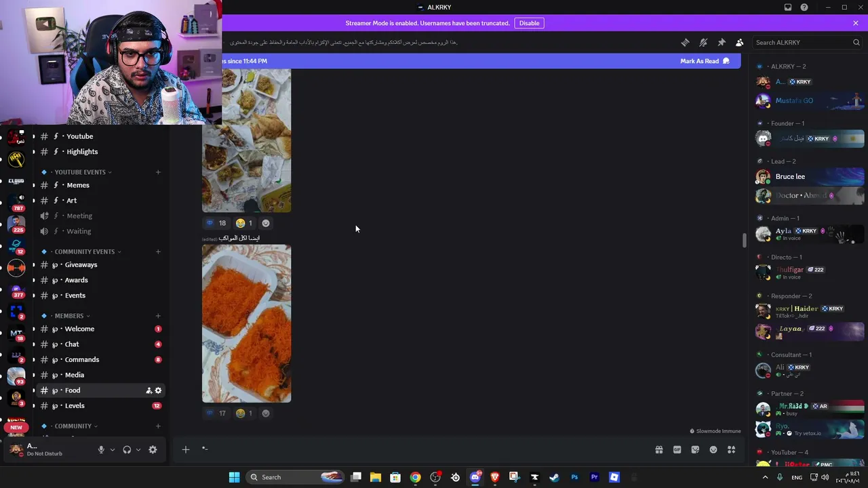
Task: Toggle the 17-count reaction on dessert photo
Action: point(216,413)
